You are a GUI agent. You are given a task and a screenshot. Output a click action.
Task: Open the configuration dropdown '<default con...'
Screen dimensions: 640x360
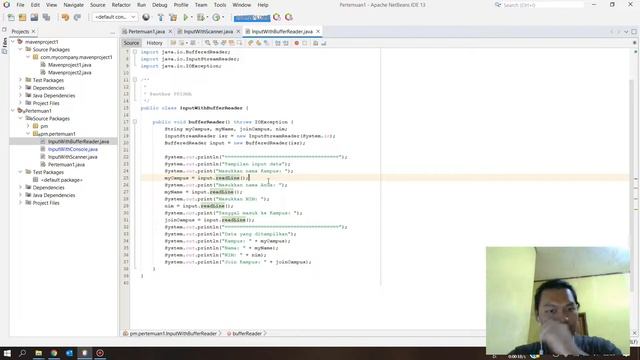point(116,17)
